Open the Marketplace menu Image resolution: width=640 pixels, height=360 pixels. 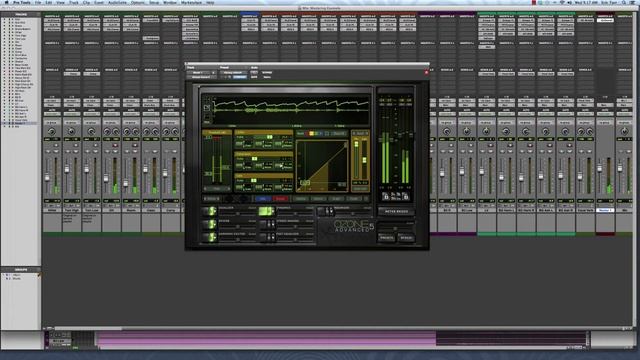191,2
